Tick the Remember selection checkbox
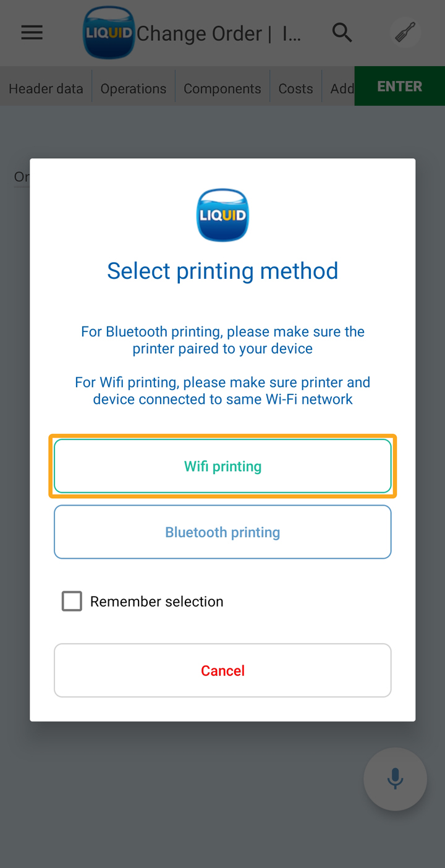Image resolution: width=445 pixels, height=868 pixels. (72, 601)
